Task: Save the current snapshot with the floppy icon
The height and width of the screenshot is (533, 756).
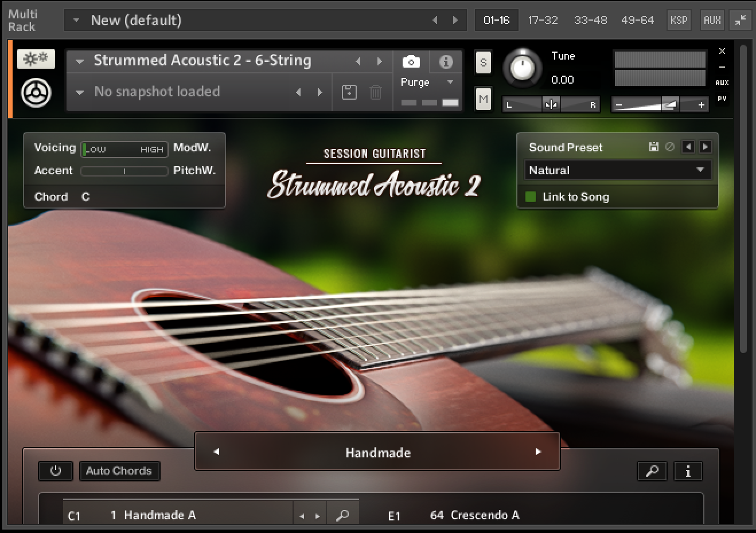Action: point(348,92)
